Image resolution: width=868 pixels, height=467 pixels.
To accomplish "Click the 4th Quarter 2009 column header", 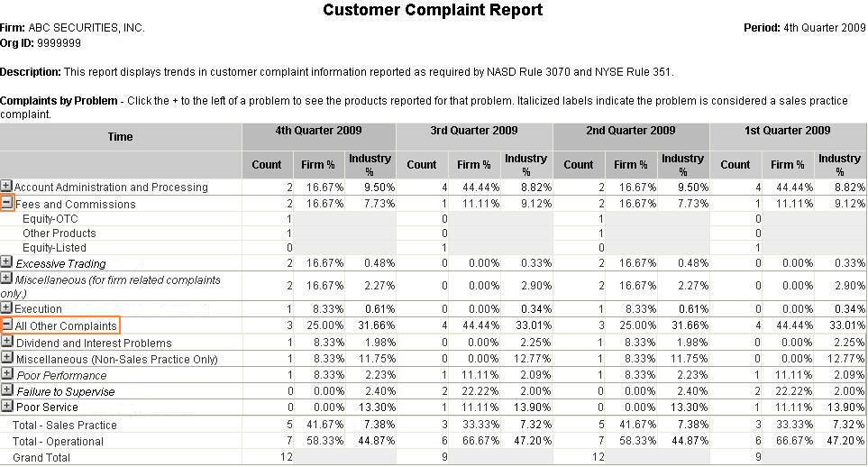I will pos(318,132).
